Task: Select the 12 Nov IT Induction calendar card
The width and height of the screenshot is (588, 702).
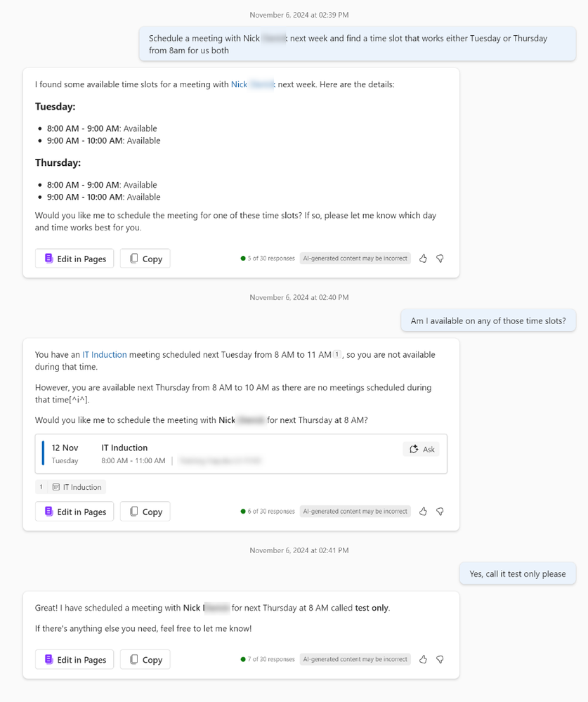Action: (x=241, y=453)
